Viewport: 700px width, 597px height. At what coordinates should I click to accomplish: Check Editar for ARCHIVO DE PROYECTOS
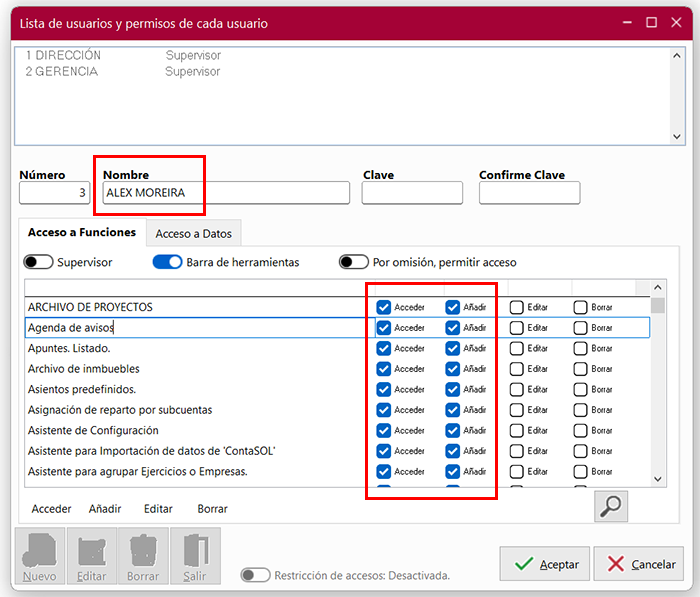tap(517, 307)
